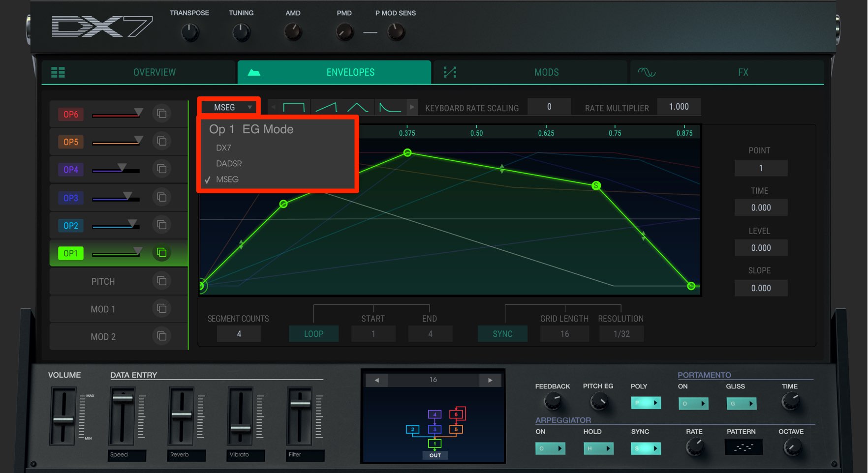The height and width of the screenshot is (473, 868).
Task: Click the KEYBOARD RATE SCALING value field
Action: pyautogui.click(x=549, y=107)
